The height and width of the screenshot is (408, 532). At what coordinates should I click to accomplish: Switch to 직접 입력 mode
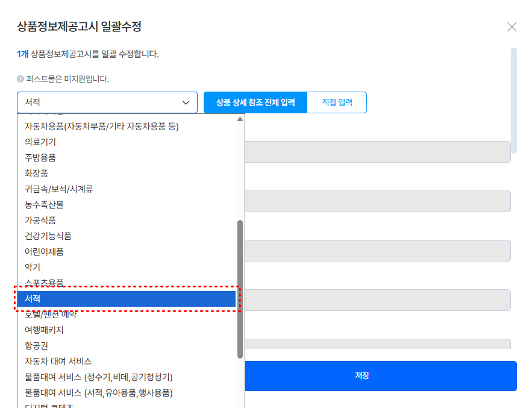pos(337,102)
